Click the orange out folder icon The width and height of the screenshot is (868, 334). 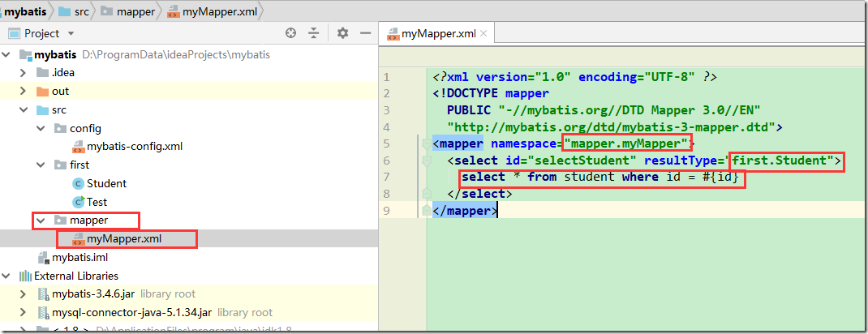tap(42, 92)
